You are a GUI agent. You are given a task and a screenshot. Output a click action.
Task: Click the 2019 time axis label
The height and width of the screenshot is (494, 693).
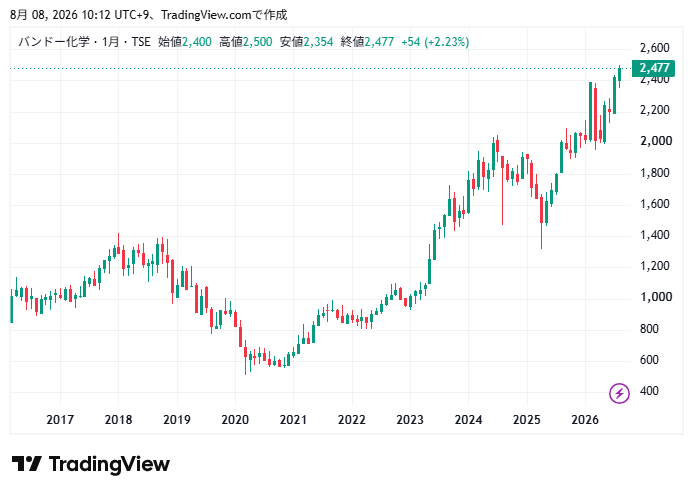(177, 420)
